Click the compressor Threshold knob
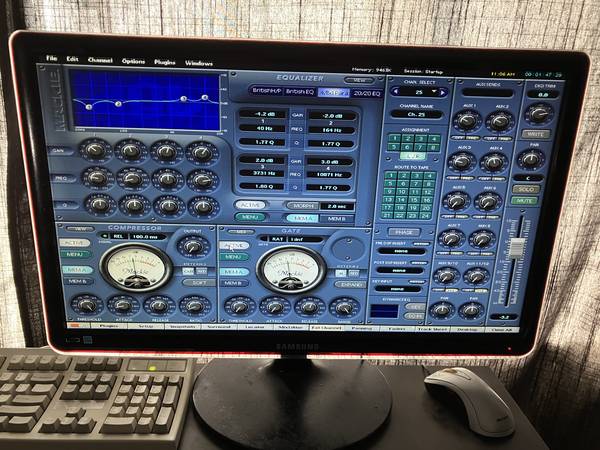 [86, 304]
